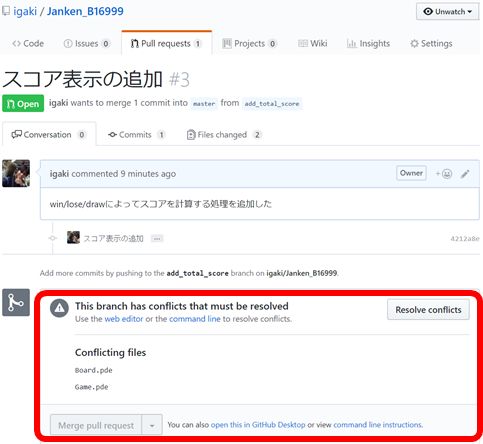Click the igaki avatar beside the comment
Viewport: 483px width, 444px height.
tap(16, 173)
